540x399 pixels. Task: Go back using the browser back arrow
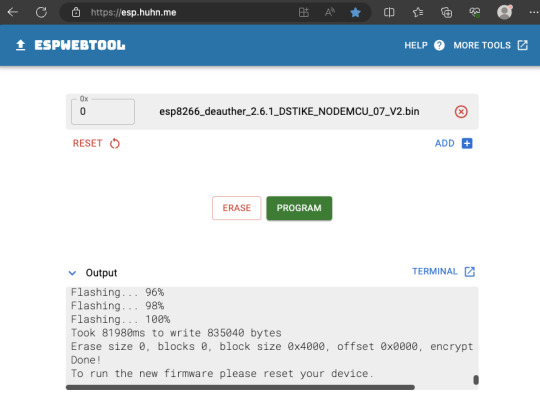click(x=13, y=12)
